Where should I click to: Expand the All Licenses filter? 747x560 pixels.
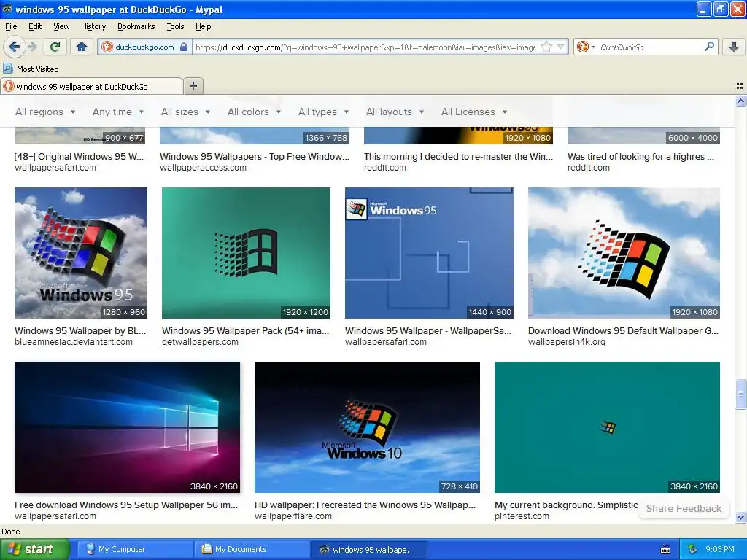click(474, 112)
